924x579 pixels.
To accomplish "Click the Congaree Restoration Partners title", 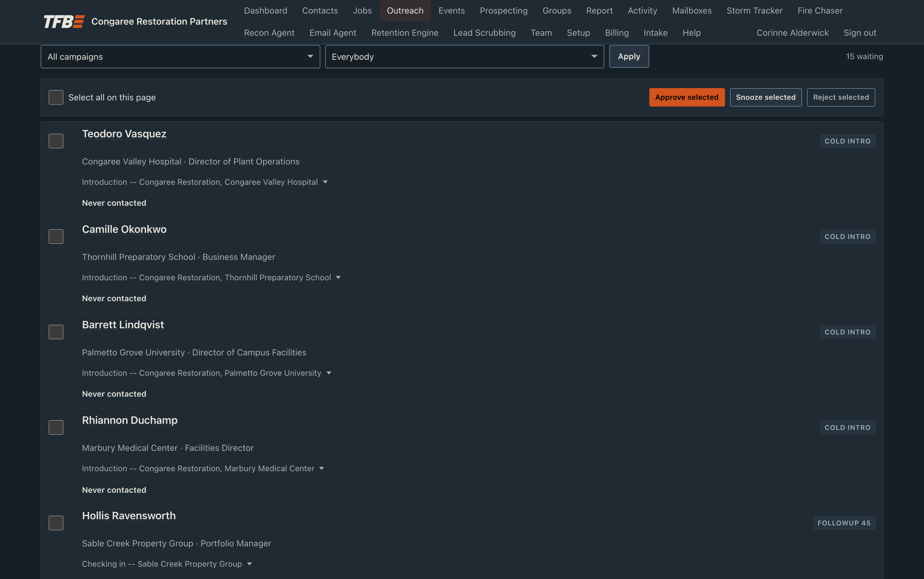I will [159, 22].
